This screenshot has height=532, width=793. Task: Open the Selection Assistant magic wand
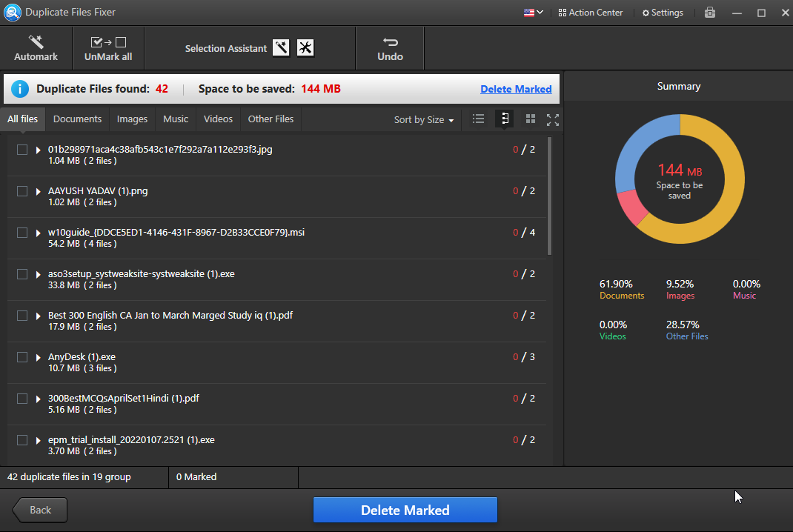(281, 47)
